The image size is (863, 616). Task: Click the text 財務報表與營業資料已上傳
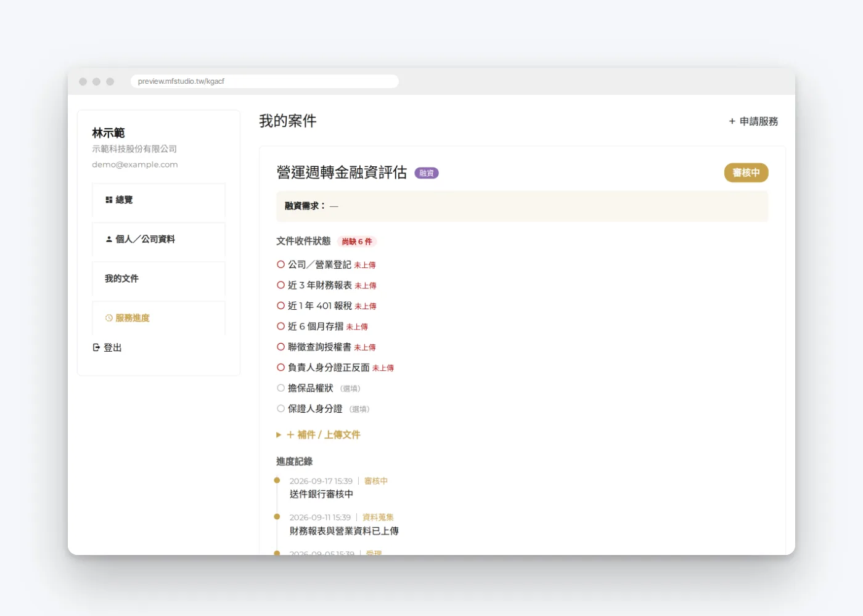344,531
